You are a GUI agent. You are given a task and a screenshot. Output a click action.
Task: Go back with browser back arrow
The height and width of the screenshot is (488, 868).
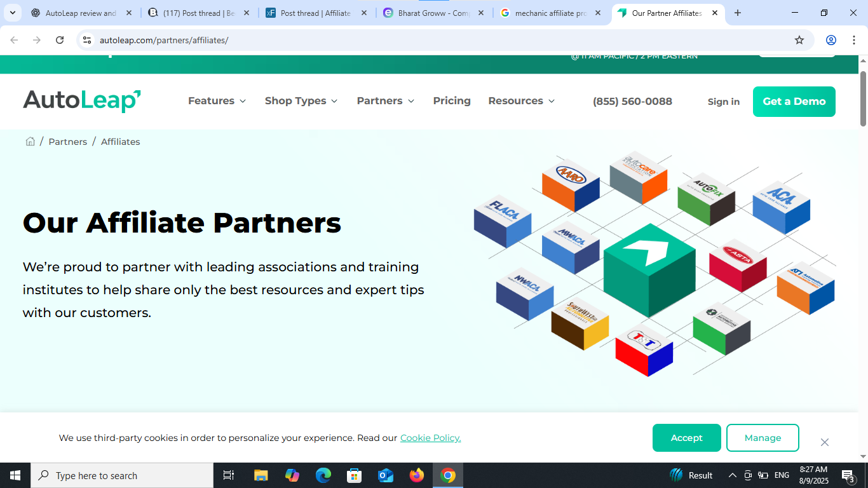(x=14, y=40)
